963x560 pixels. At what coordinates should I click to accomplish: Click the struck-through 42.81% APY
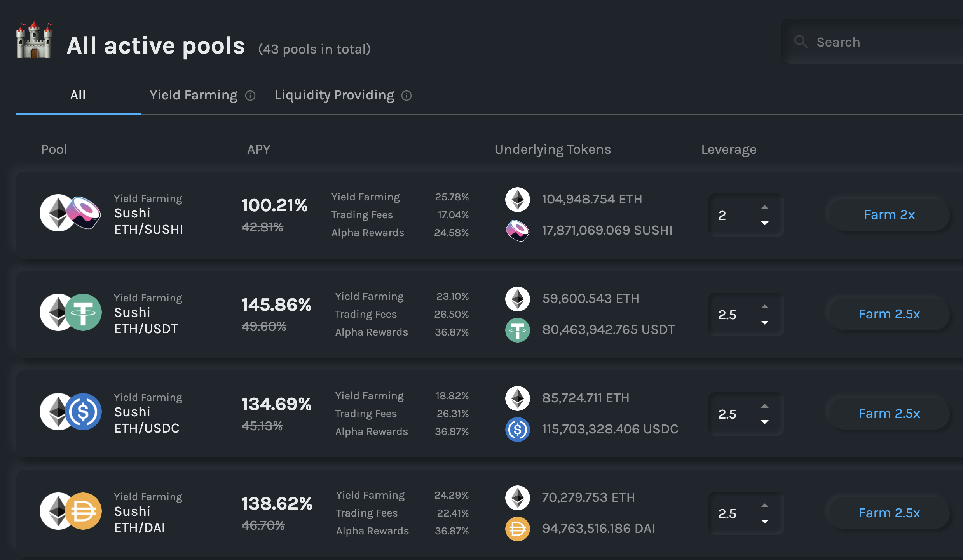[262, 227]
